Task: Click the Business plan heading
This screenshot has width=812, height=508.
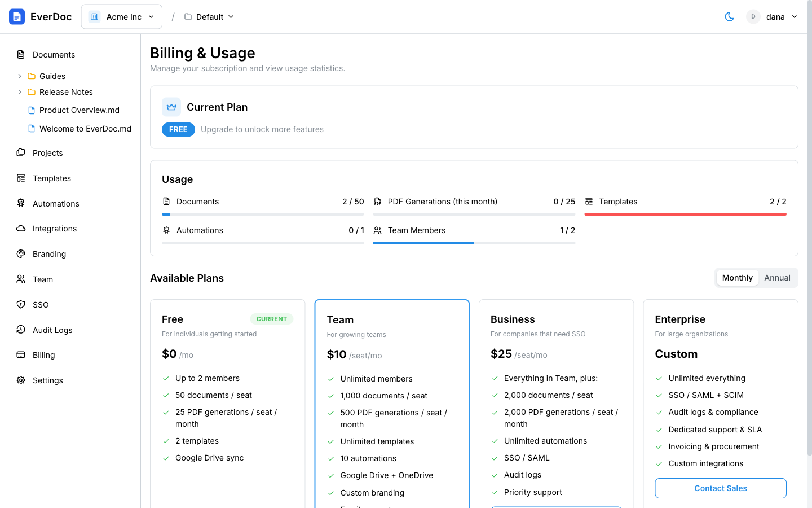Action: click(513, 319)
